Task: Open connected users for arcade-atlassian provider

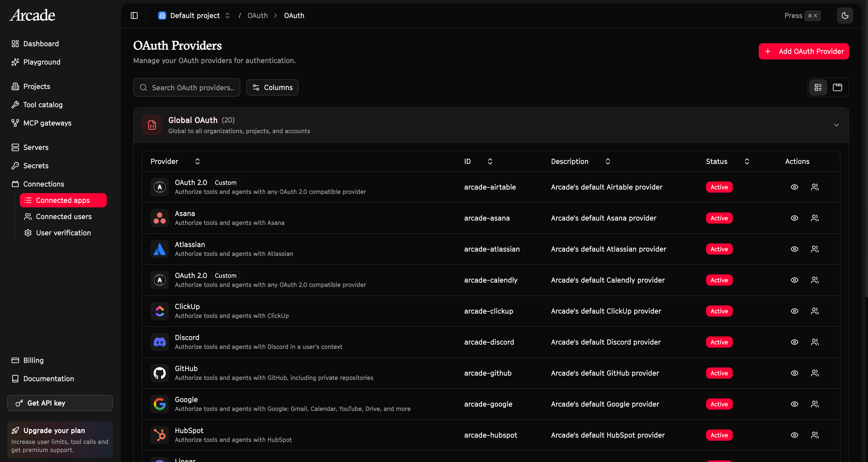Action: [x=814, y=249]
